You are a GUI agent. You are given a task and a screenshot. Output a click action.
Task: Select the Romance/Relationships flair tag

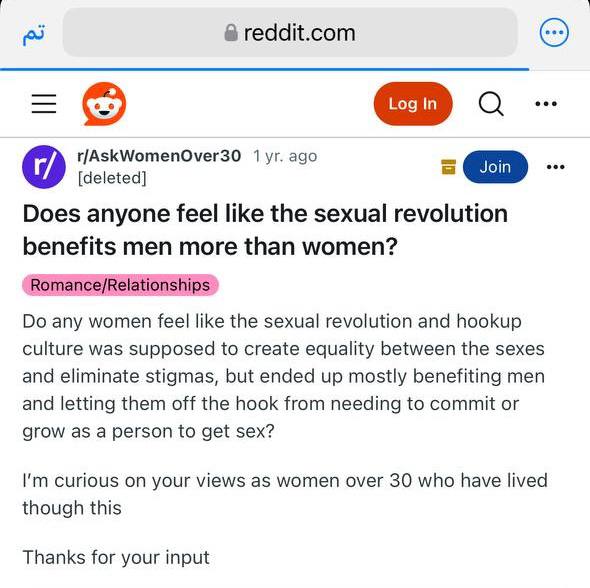[x=120, y=285]
